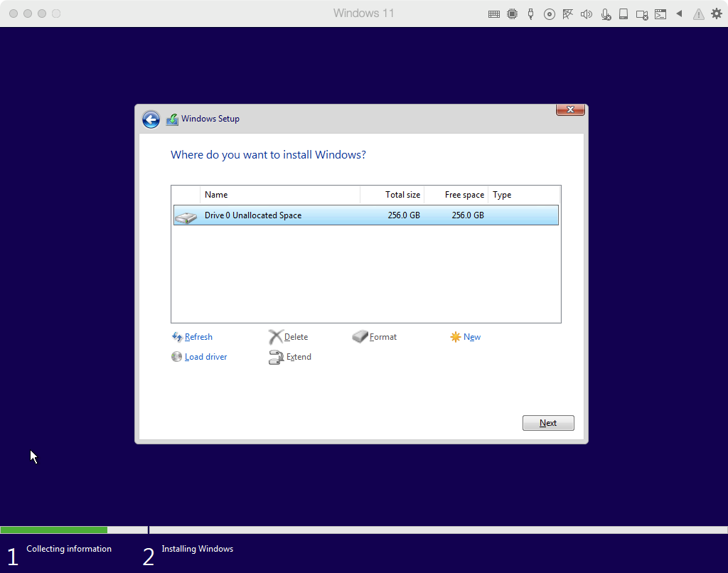Click the Format link

tap(383, 337)
